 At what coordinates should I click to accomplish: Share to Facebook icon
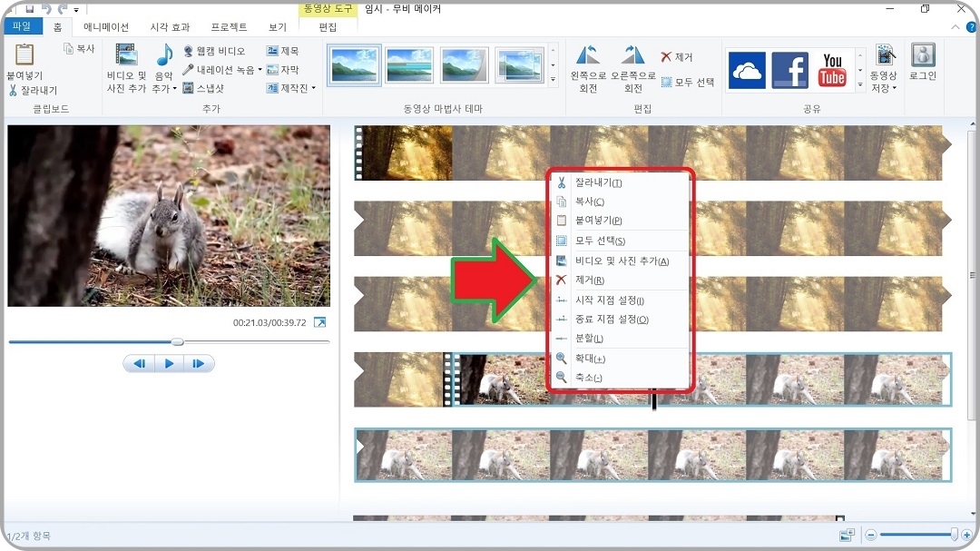point(790,70)
